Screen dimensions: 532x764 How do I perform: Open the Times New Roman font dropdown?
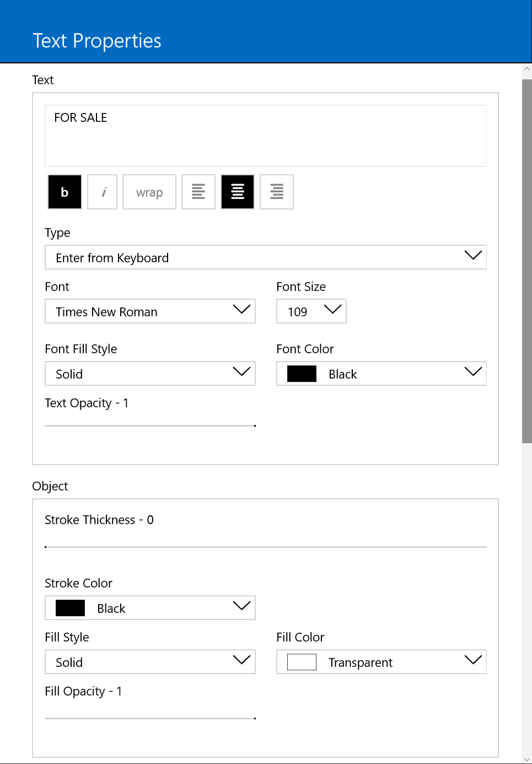(150, 311)
